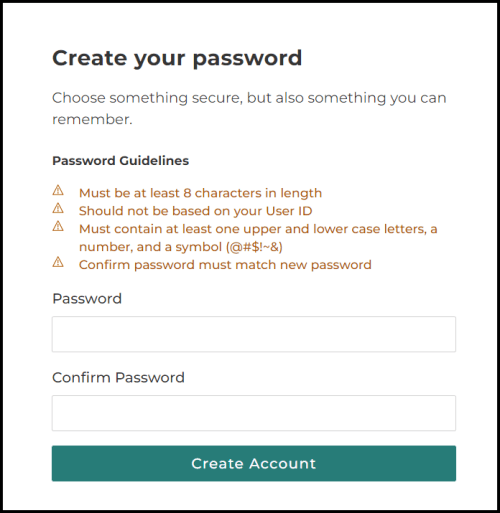This screenshot has width=500, height=513.
Task: Click the "Confirm Password" field label
Action: 118,378
